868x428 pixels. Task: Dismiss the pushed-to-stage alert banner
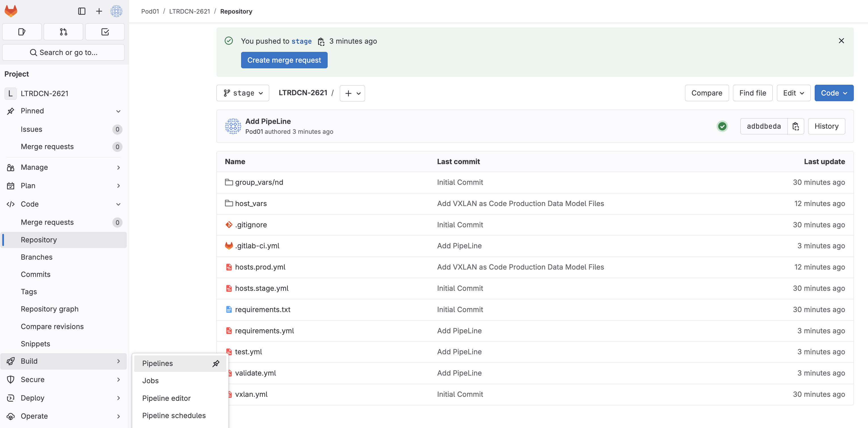pyautogui.click(x=841, y=41)
